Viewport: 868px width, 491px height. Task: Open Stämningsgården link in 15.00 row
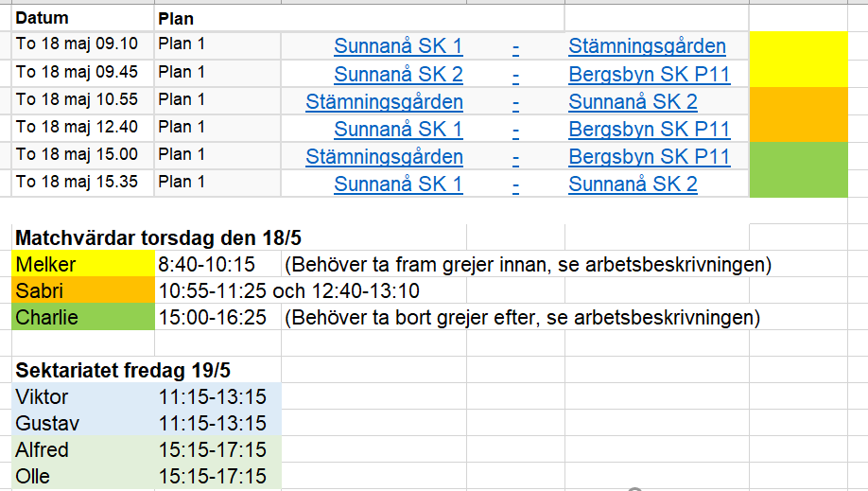pyautogui.click(x=384, y=157)
